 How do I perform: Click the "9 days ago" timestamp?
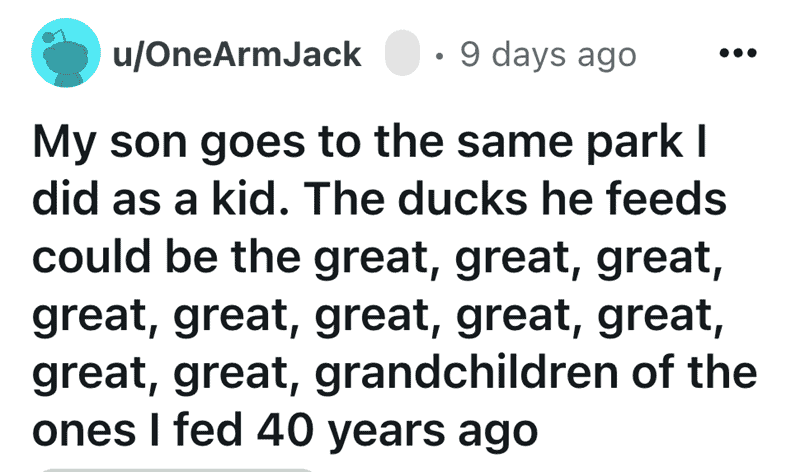(548, 54)
